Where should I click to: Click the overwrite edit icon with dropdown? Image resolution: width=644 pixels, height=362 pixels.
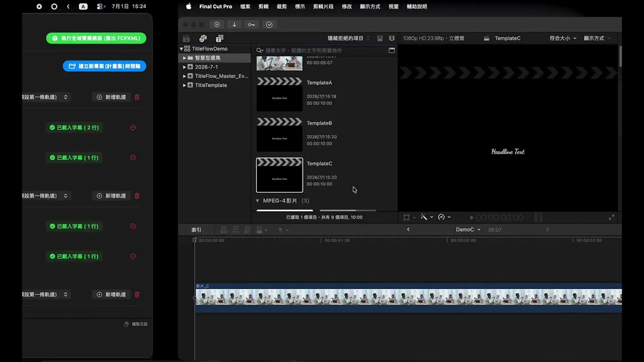point(262,230)
